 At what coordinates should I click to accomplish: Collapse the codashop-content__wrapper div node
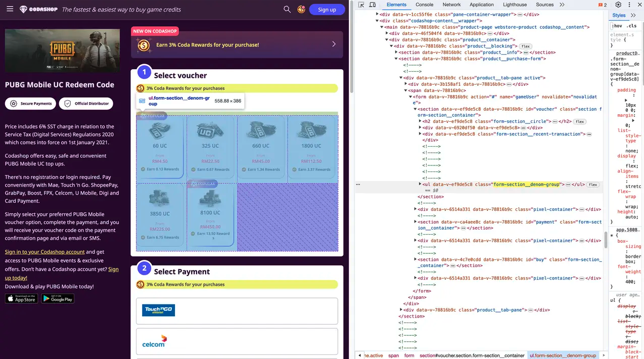[x=377, y=21]
